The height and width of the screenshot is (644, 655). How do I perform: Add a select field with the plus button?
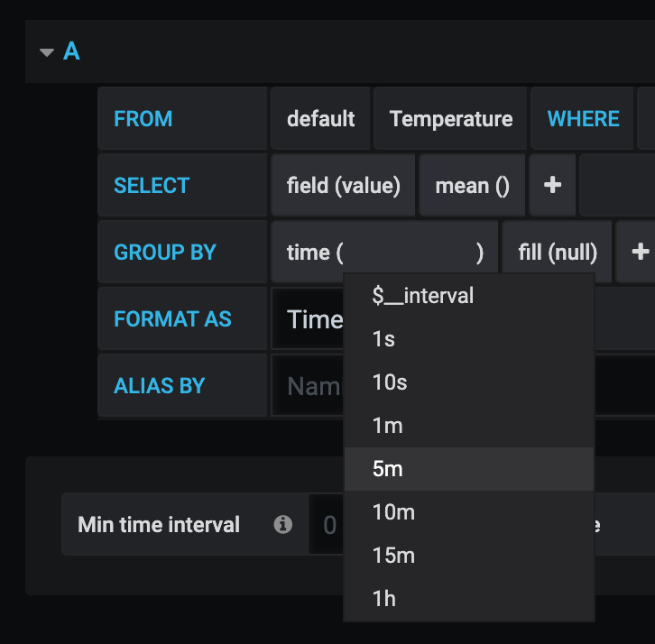[x=552, y=186]
